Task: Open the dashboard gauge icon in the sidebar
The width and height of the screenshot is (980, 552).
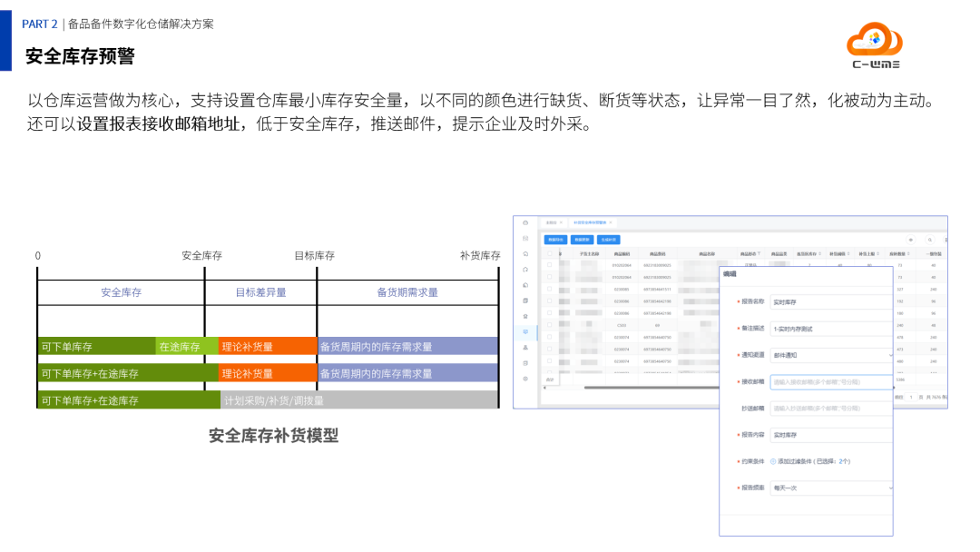Action: click(x=525, y=223)
